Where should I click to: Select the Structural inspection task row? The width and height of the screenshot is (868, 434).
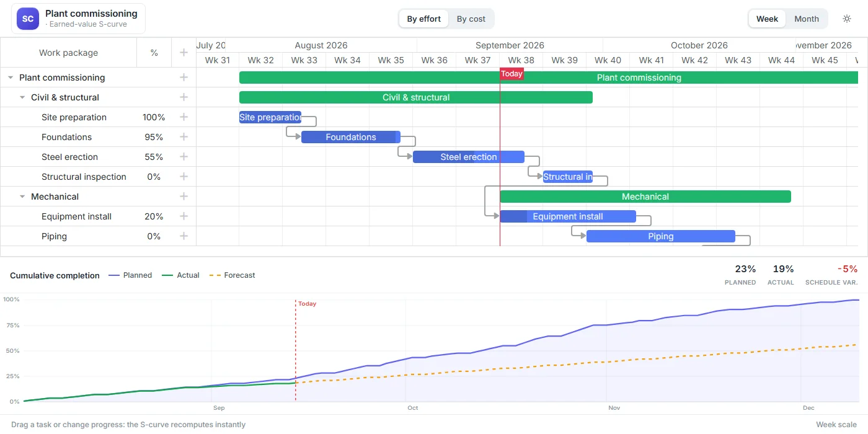coord(98,177)
